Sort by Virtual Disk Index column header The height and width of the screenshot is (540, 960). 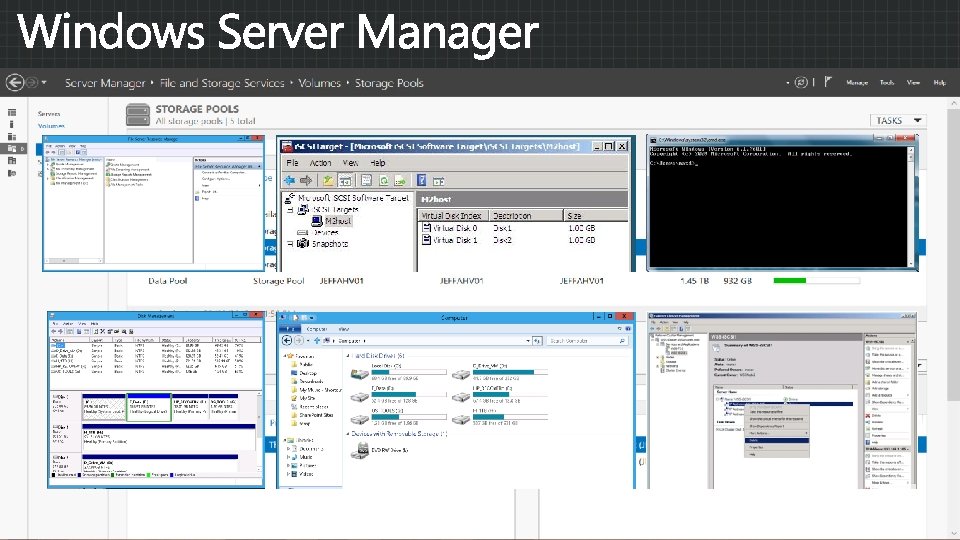(452, 216)
